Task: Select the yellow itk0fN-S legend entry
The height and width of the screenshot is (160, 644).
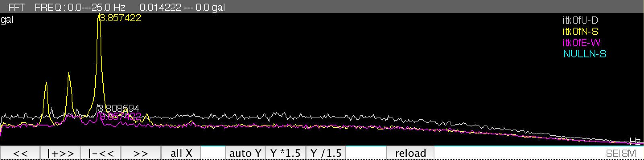Action: (580, 31)
